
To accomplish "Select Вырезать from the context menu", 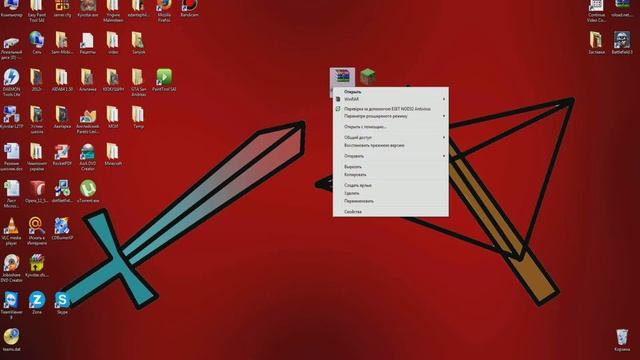I will (x=353, y=167).
